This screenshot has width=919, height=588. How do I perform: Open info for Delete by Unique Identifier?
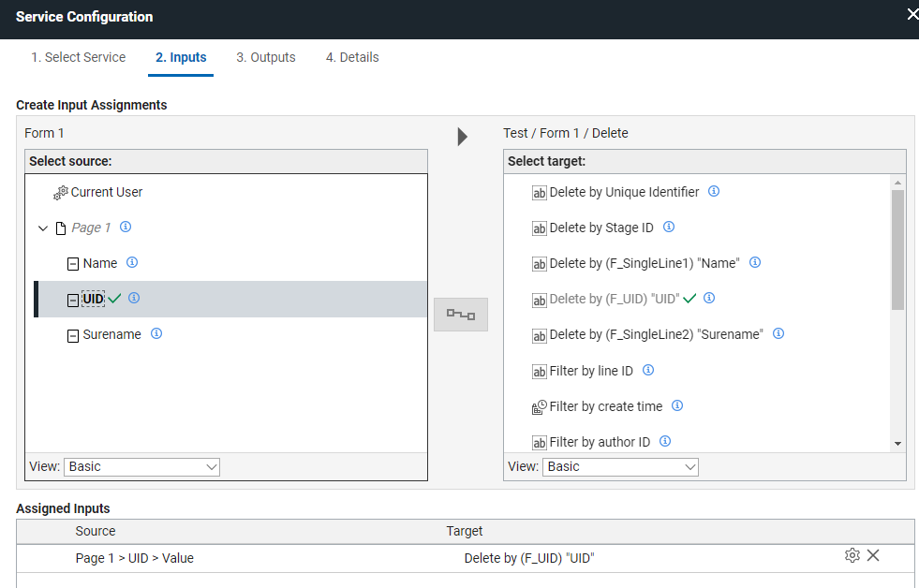tap(714, 192)
